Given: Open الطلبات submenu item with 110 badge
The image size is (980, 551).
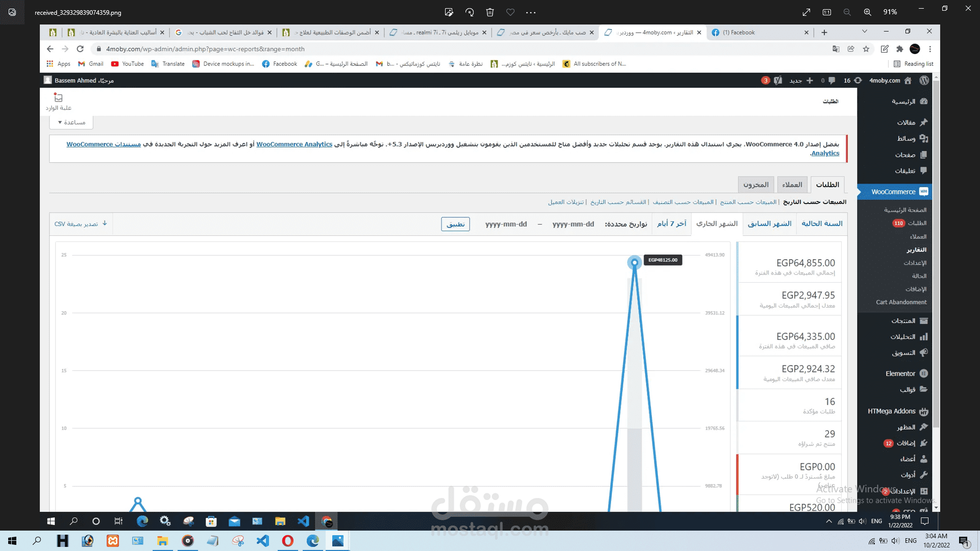Looking at the screenshot, I should click(909, 223).
